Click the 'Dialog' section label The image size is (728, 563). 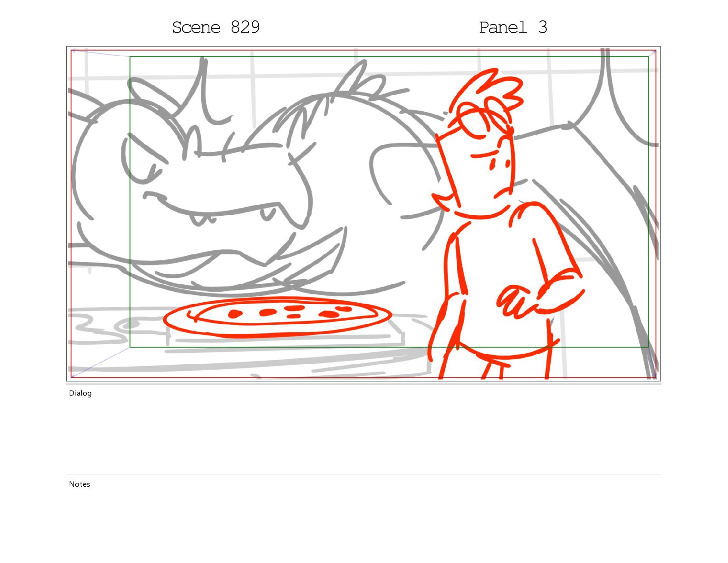[x=80, y=393]
